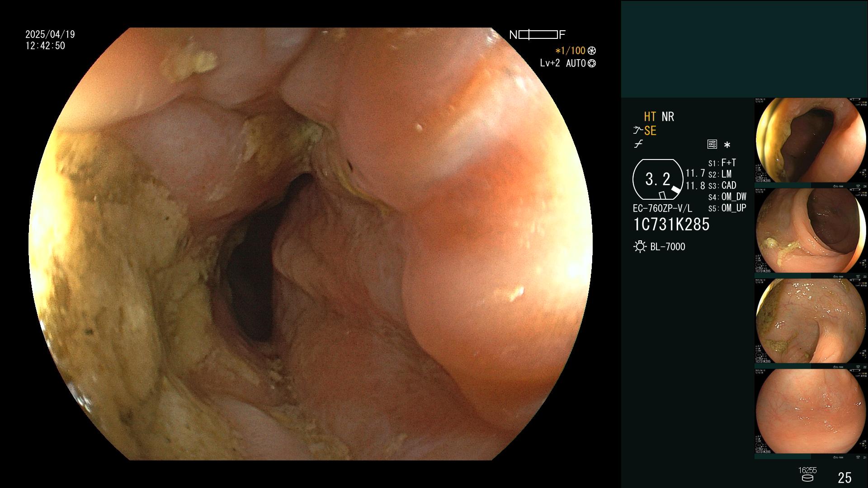Select the S2: LM switch assignment
Viewport: 868px width, 488px height.
(x=720, y=174)
